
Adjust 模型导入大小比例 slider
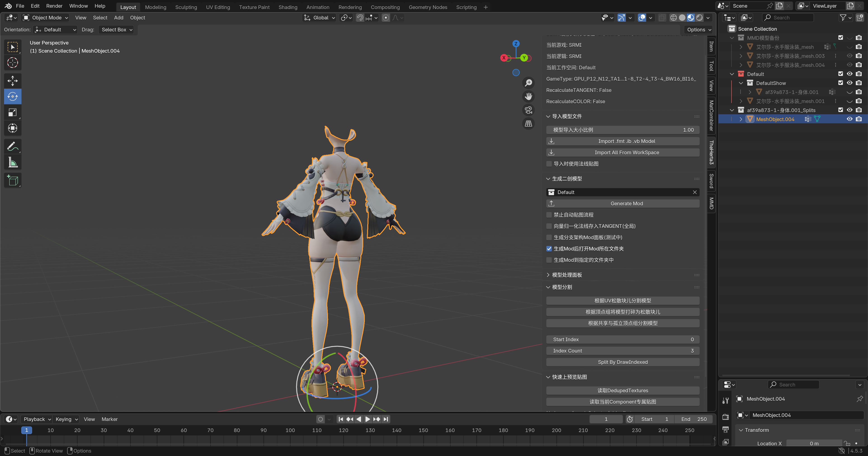coord(622,130)
